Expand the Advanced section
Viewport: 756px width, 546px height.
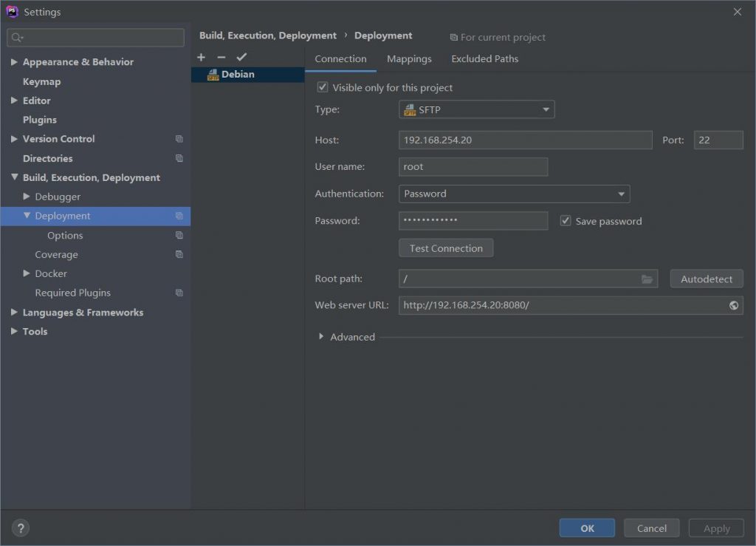(321, 337)
